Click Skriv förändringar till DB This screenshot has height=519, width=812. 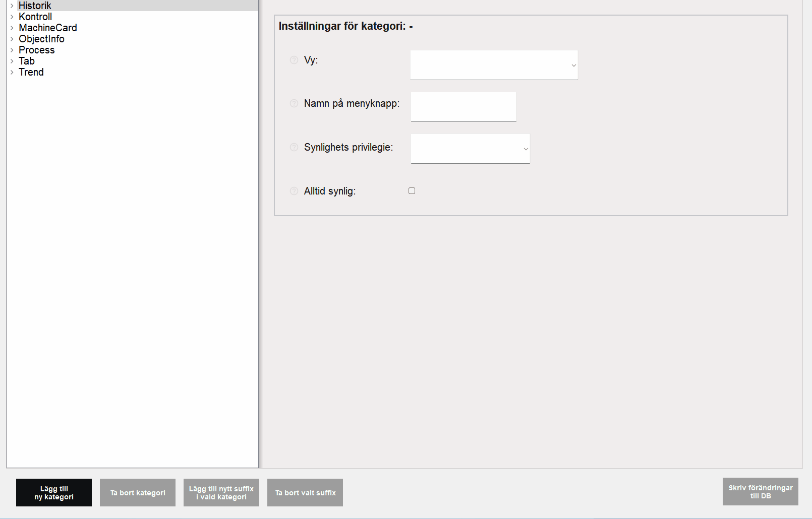click(x=761, y=491)
